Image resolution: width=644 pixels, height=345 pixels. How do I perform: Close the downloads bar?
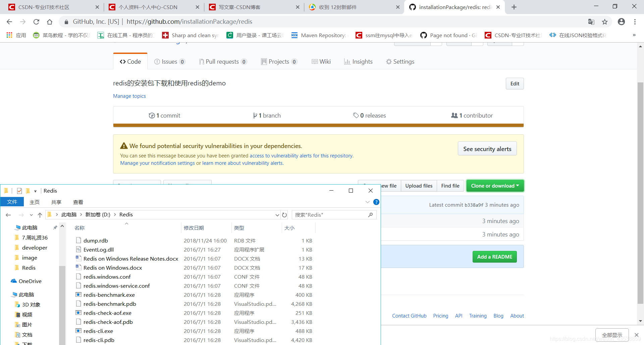[636, 335]
